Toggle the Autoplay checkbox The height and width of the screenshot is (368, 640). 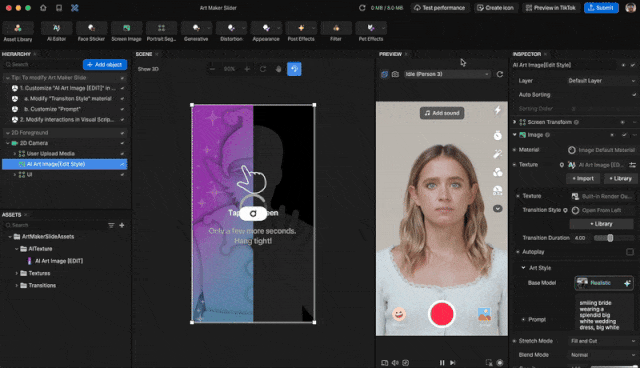pyautogui.click(x=630, y=252)
